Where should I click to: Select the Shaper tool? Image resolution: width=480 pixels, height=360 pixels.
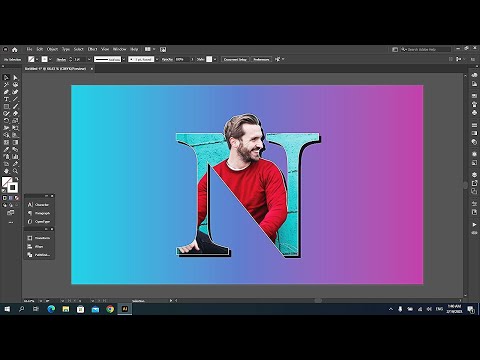[6, 113]
